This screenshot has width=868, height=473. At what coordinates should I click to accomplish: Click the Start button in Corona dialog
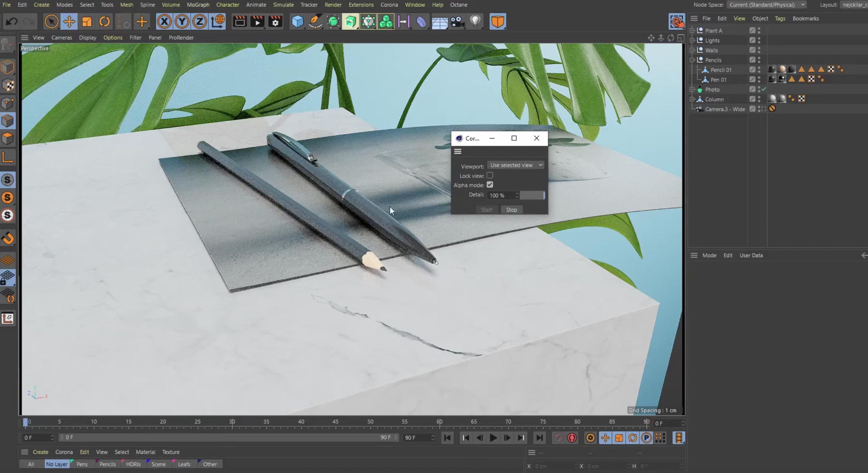tap(487, 209)
